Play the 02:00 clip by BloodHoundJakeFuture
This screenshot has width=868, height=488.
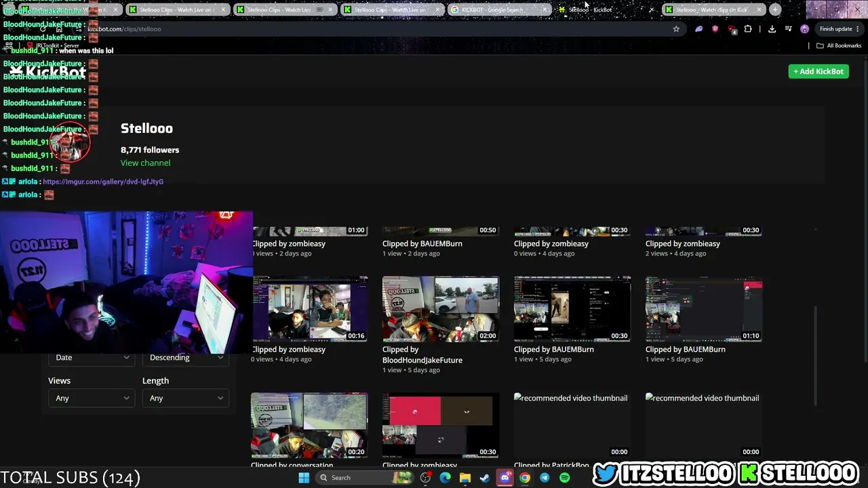441,309
